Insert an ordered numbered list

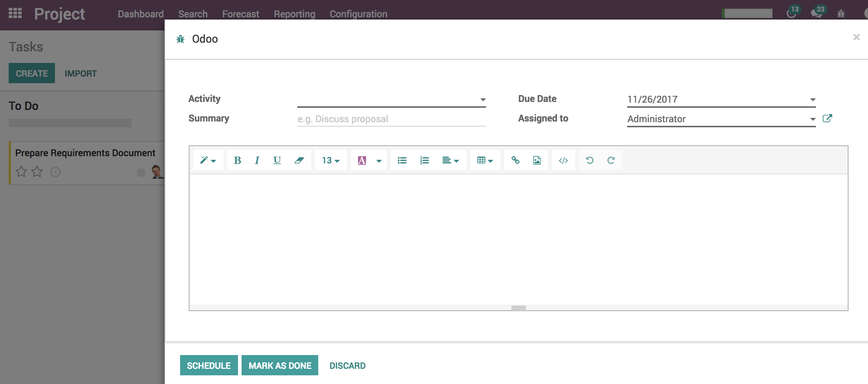pos(424,160)
